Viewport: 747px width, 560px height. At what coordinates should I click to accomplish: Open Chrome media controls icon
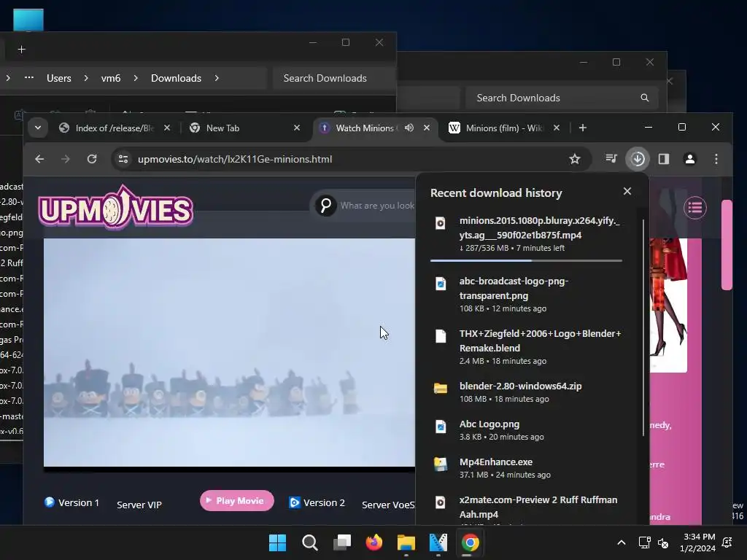(x=611, y=158)
